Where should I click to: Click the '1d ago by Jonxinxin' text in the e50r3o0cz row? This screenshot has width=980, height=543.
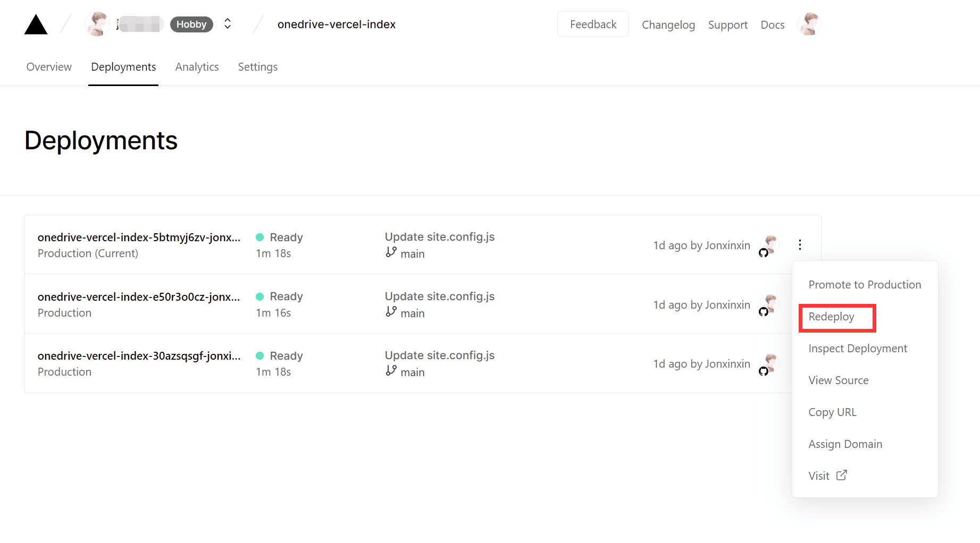coord(701,305)
